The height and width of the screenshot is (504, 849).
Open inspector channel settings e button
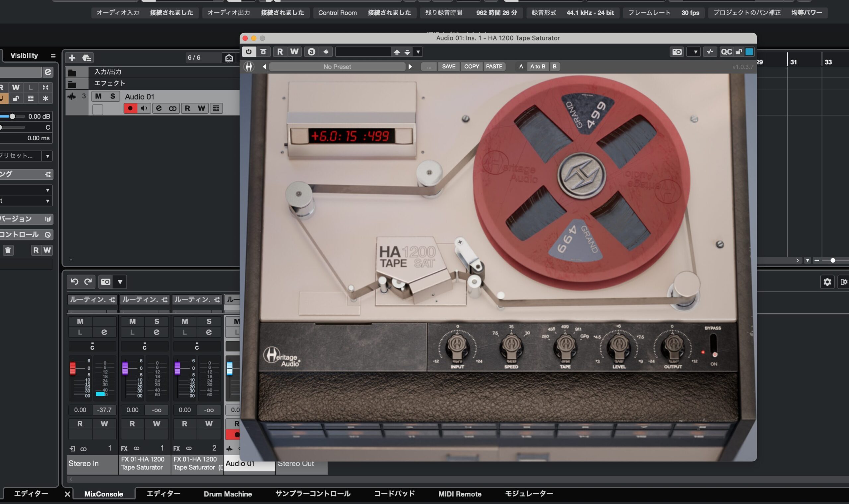click(x=47, y=72)
